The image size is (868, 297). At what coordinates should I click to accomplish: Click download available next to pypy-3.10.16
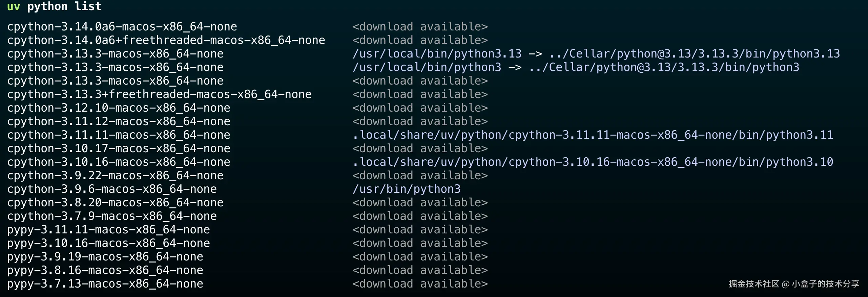pyautogui.click(x=420, y=243)
